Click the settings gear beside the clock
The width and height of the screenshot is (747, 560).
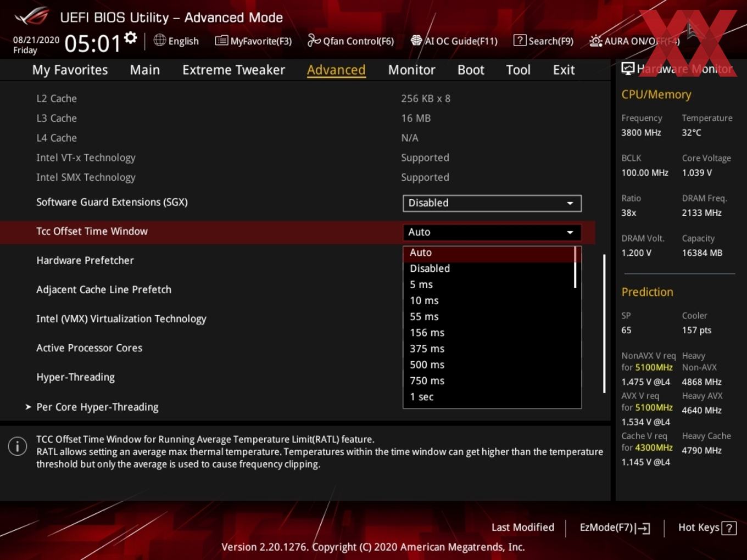click(x=131, y=38)
